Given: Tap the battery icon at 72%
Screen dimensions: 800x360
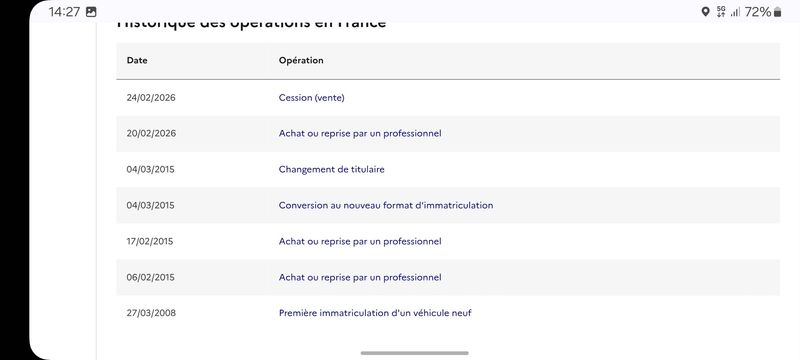Looking at the screenshot, I should pos(777,12).
